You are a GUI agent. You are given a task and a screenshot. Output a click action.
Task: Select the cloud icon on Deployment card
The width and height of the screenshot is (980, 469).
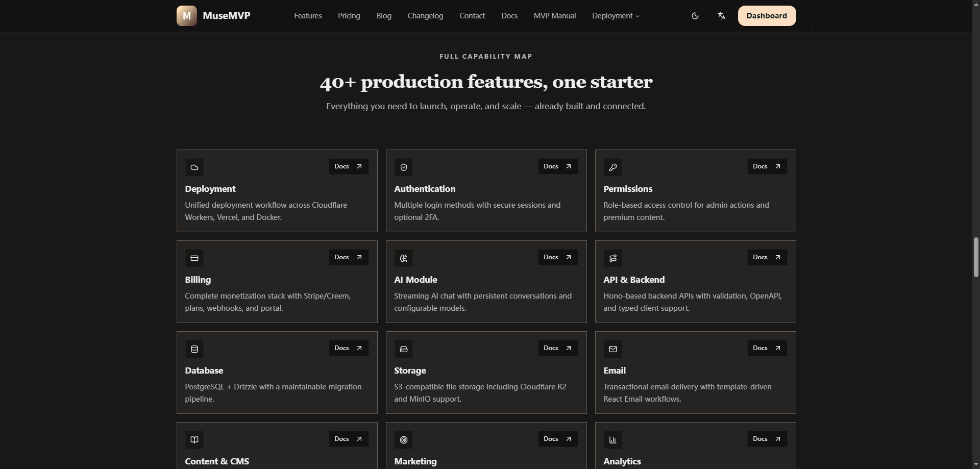(x=194, y=167)
